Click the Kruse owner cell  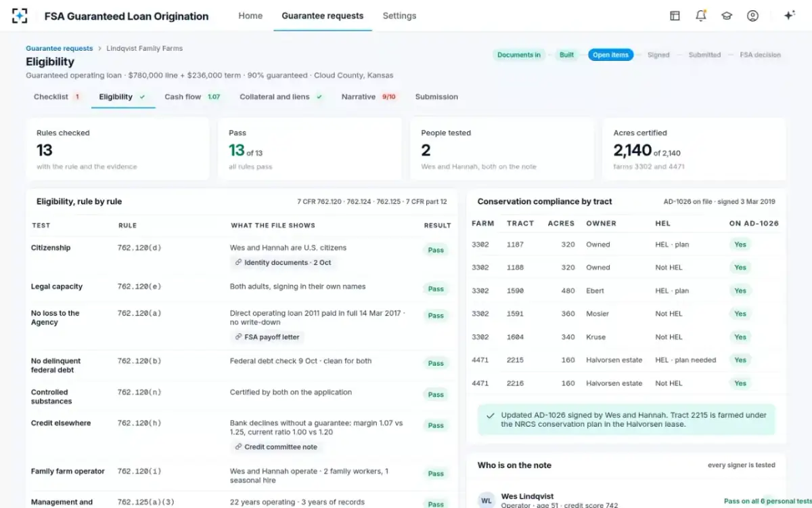pyautogui.click(x=596, y=337)
